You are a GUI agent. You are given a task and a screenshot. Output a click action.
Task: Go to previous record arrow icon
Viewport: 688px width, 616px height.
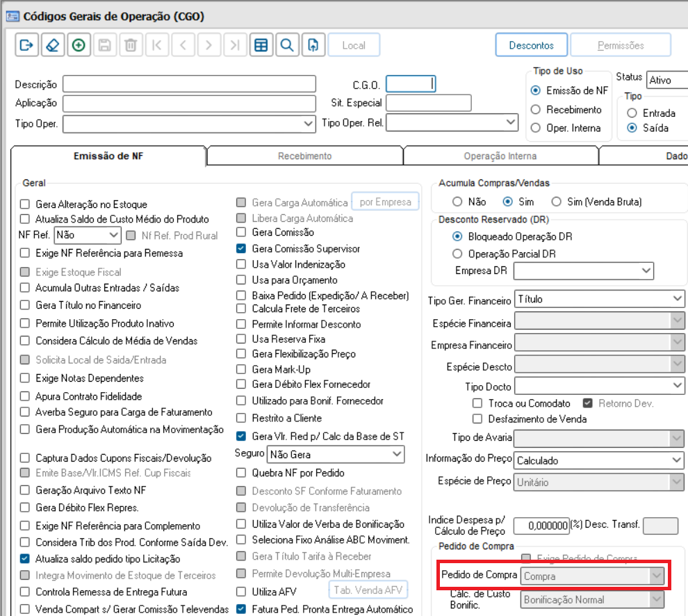coord(183,44)
